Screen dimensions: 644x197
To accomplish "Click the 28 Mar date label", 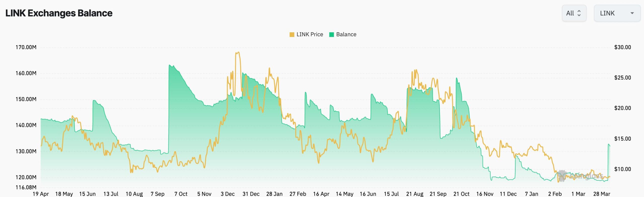I will 602,194.
